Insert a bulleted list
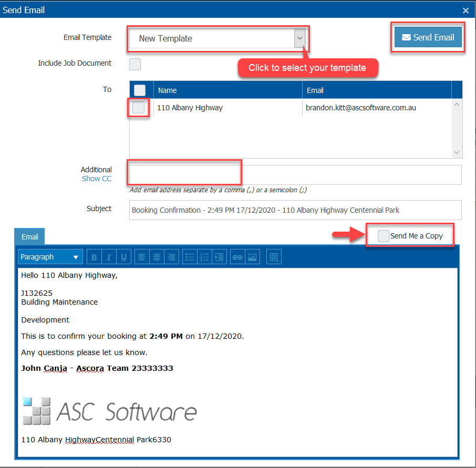Viewport: 476px width, 468px height. [190, 257]
